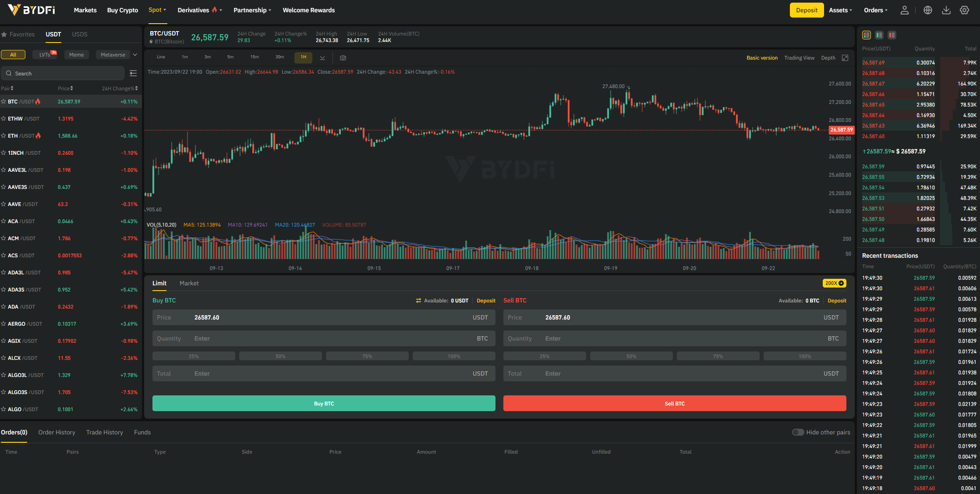Open the pair list layout icon beside search
Screen dimensions: 980x494
click(x=133, y=73)
